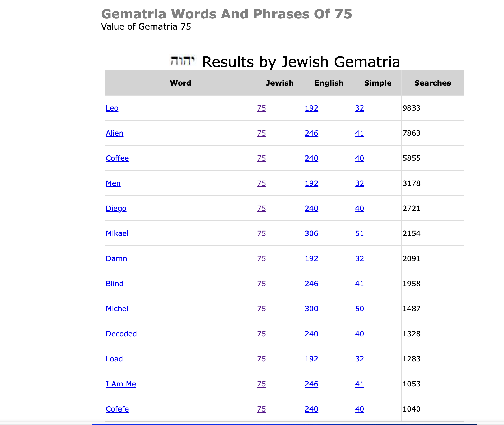Click English value 192 in the Leo row

(x=311, y=108)
